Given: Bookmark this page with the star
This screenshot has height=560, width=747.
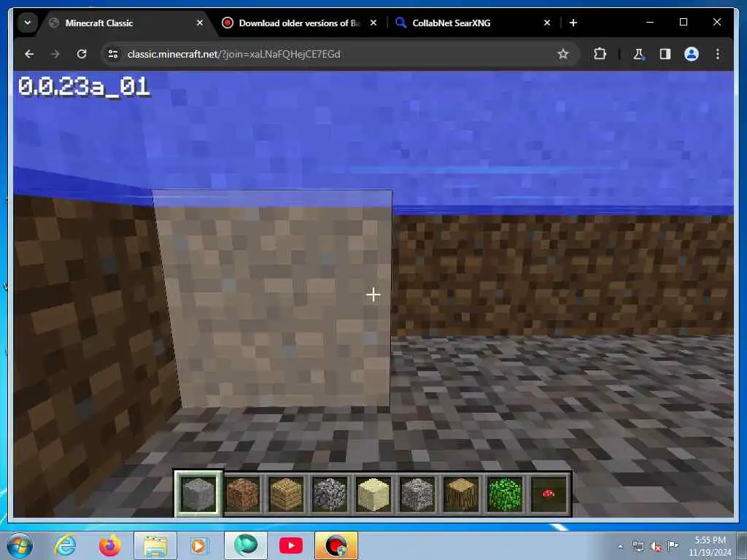Looking at the screenshot, I should [562, 54].
